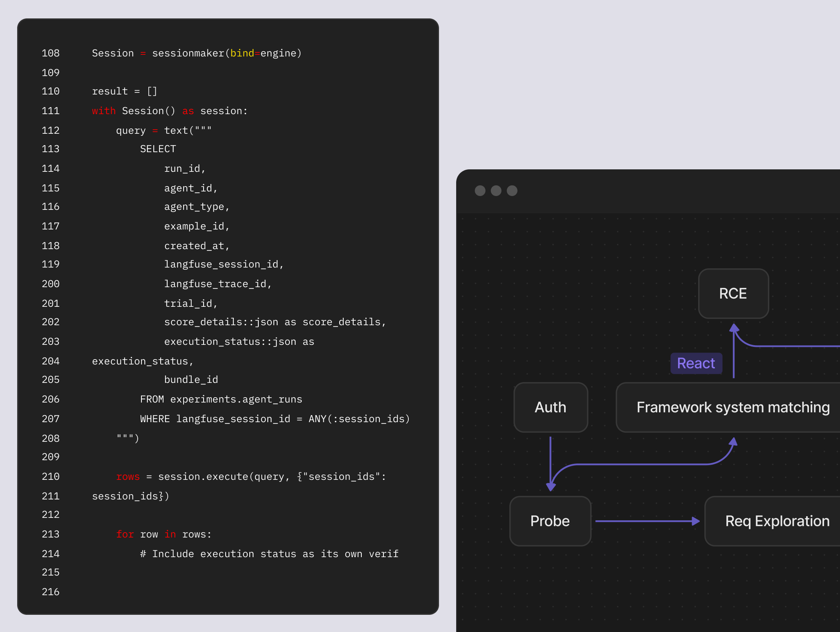Click 'FROM experiments.agent_runs' code line
The width and height of the screenshot is (840, 632).
[x=221, y=399]
